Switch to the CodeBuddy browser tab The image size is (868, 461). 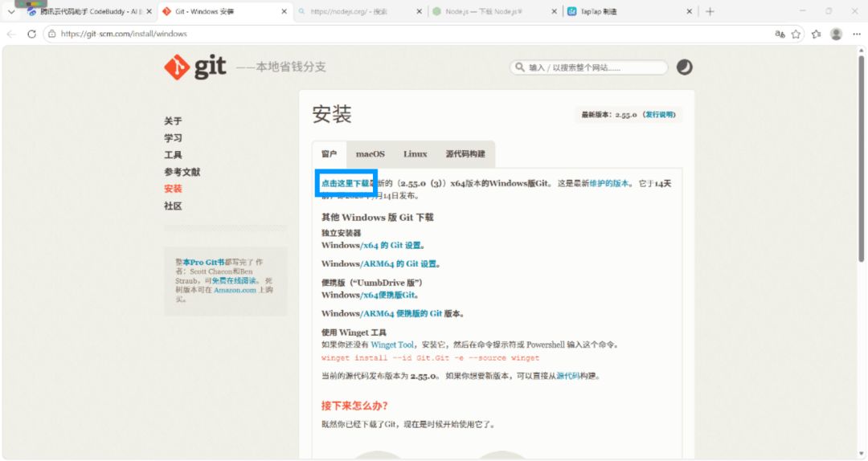coord(88,11)
